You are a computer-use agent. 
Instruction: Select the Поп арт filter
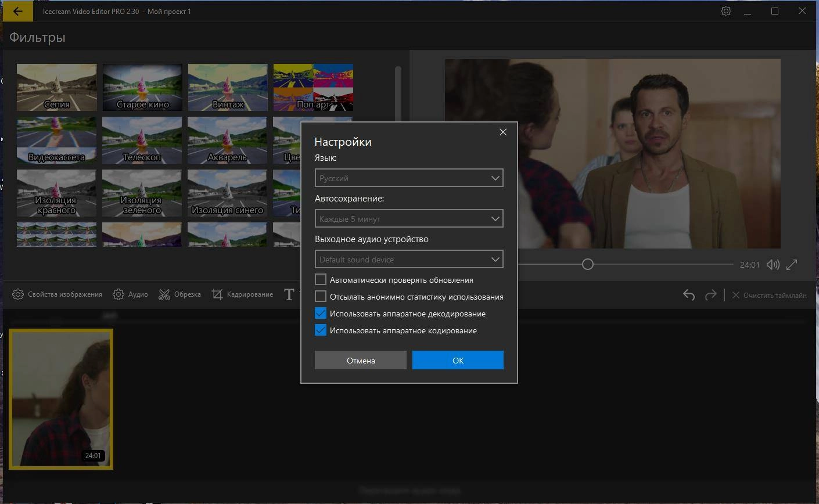pos(313,87)
